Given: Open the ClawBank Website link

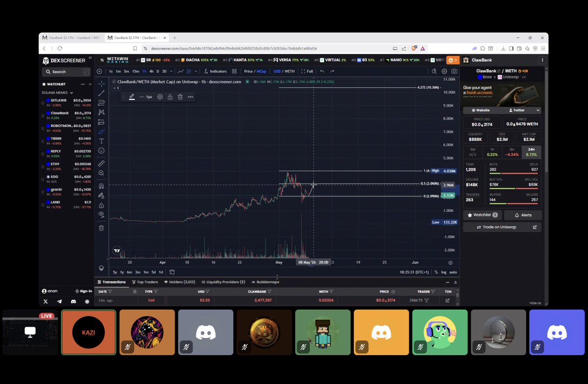Looking at the screenshot, I should coord(481,110).
